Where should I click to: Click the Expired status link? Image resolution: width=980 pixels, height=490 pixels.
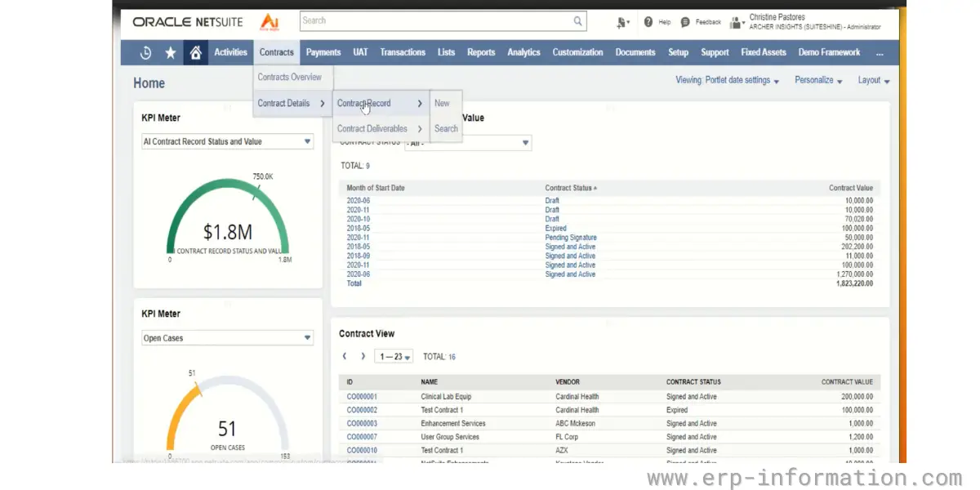coord(556,229)
